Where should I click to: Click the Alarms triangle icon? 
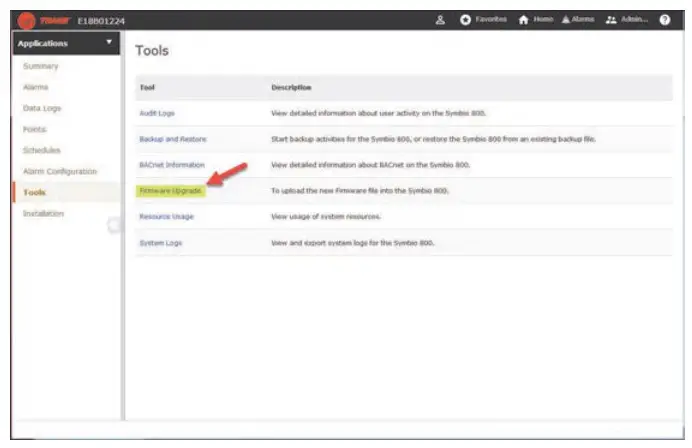[x=566, y=20]
